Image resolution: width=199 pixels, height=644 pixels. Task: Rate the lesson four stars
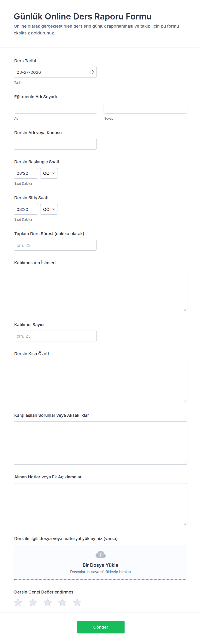[x=62, y=602]
